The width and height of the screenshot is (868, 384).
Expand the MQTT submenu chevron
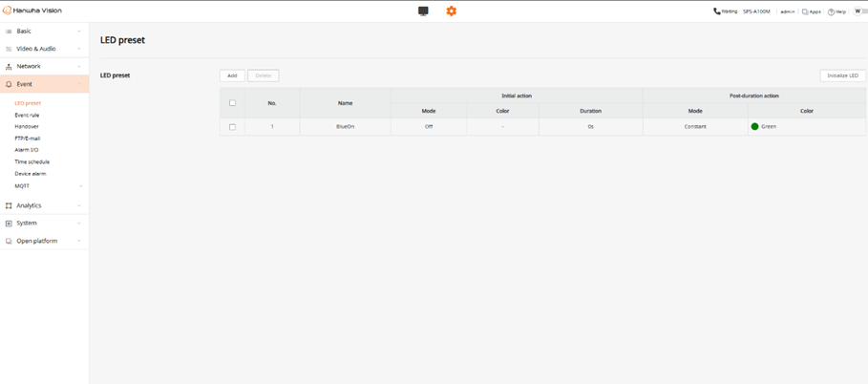click(x=80, y=186)
